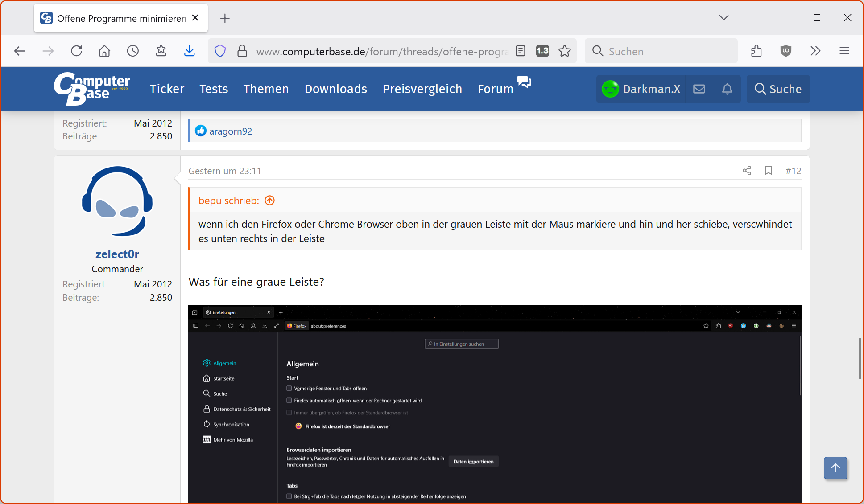Toggle reader view icon in address bar

tap(521, 51)
